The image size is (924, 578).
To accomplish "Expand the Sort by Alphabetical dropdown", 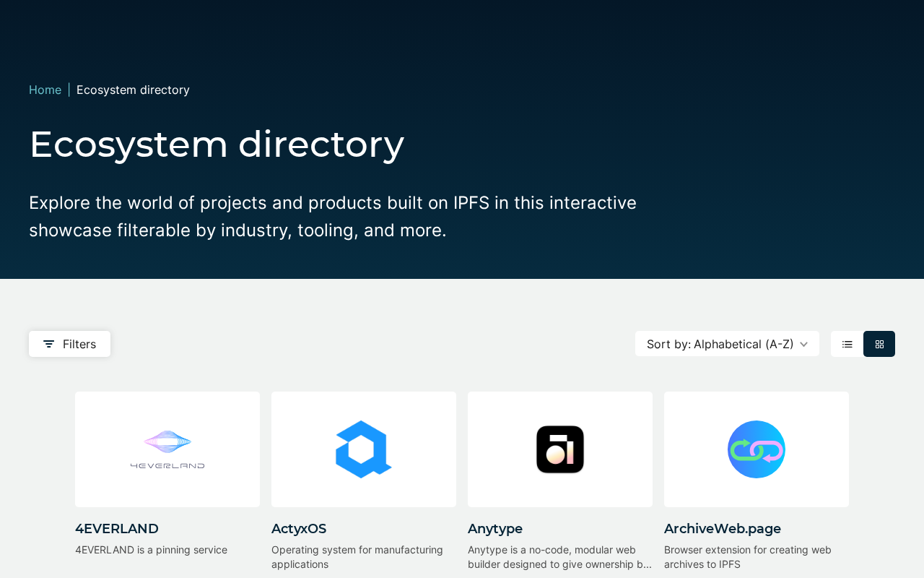I will coord(727,344).
